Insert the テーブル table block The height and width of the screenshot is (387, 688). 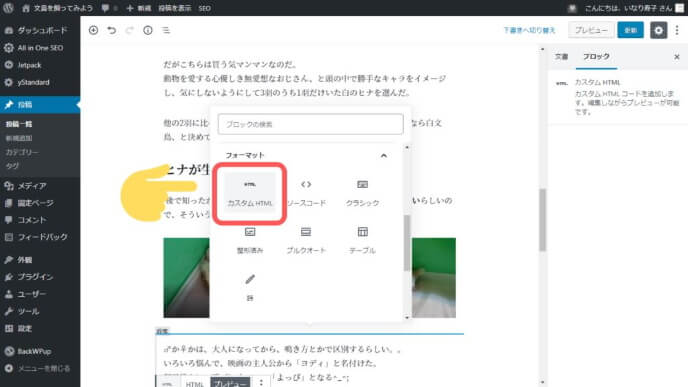click(362, 240)
